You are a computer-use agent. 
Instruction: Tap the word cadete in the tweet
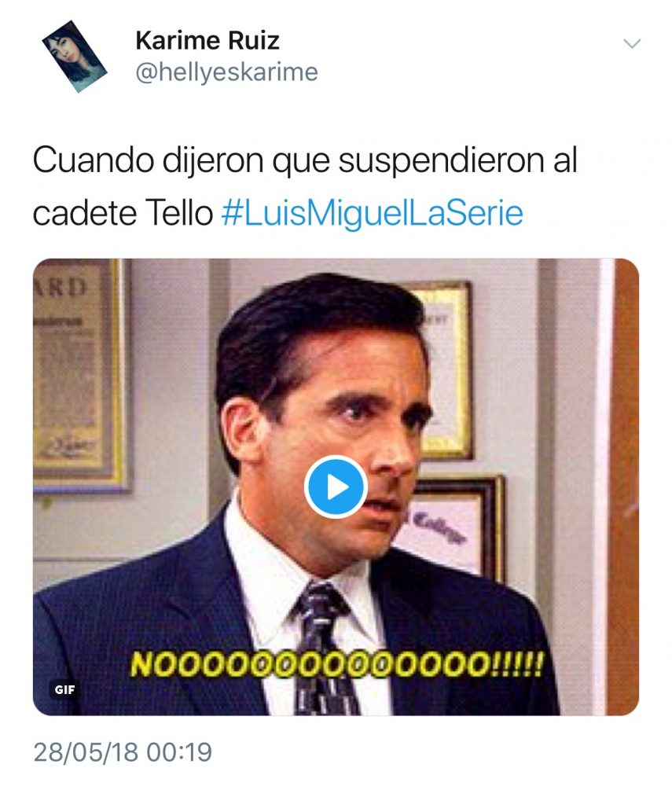tap(84, 213)
